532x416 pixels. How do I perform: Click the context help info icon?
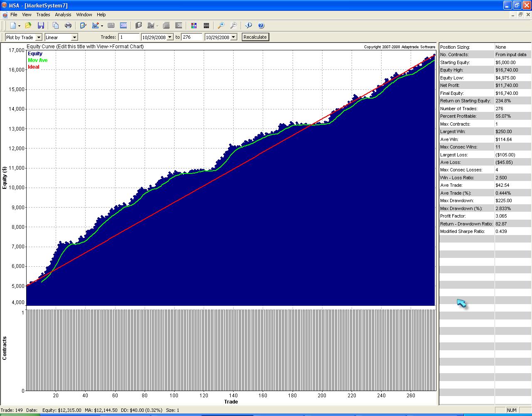click(249, 25)
